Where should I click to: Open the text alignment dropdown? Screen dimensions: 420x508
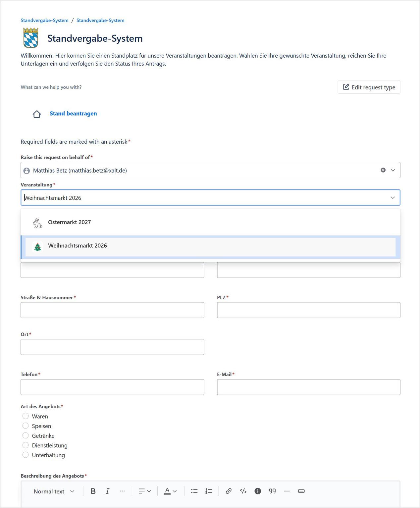145,491
